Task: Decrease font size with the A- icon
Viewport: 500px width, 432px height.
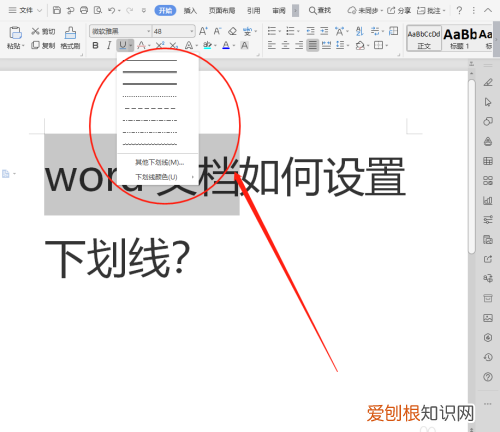Action: tap(217, 31)
